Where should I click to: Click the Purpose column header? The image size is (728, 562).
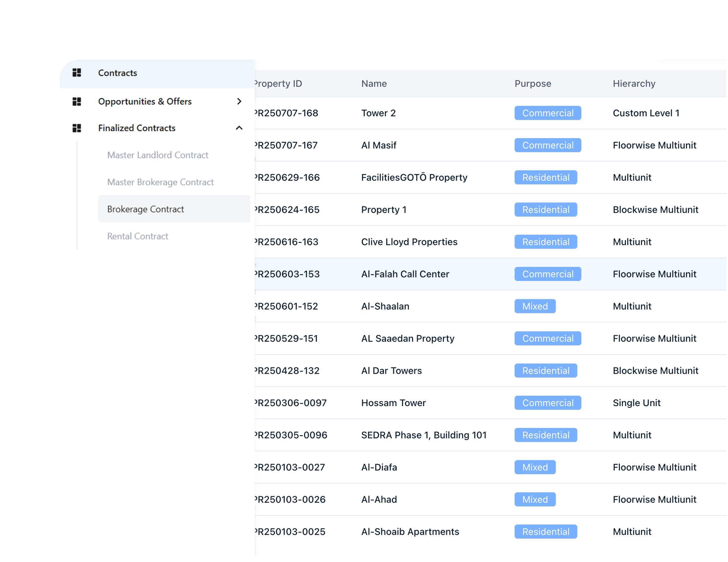(x=533, y=83)
